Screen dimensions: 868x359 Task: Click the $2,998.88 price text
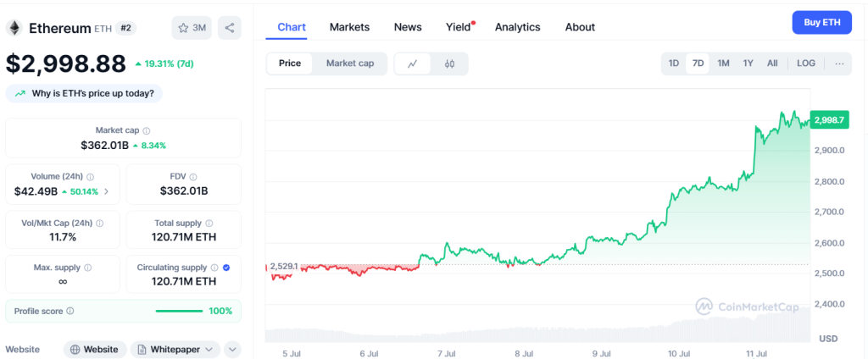[x=66, y=64]
